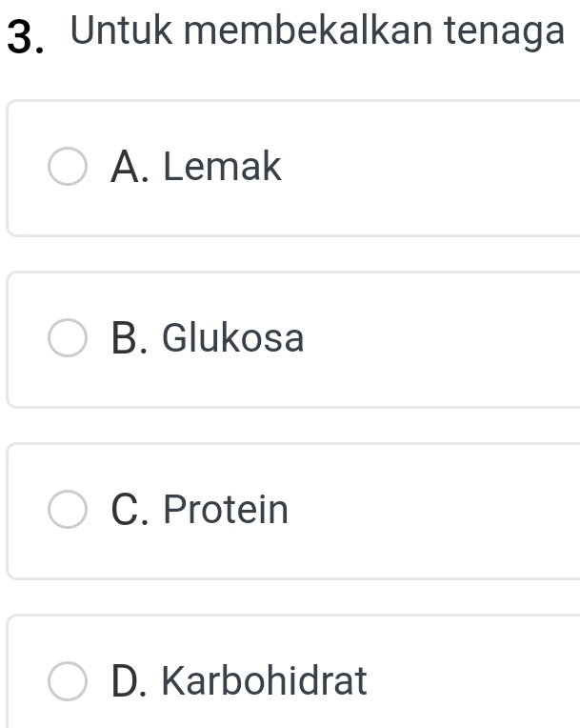The height and width of the screenshot is (728, 580).
Task: Pick the Karbohidrat radio button
Action: point(67,681)
